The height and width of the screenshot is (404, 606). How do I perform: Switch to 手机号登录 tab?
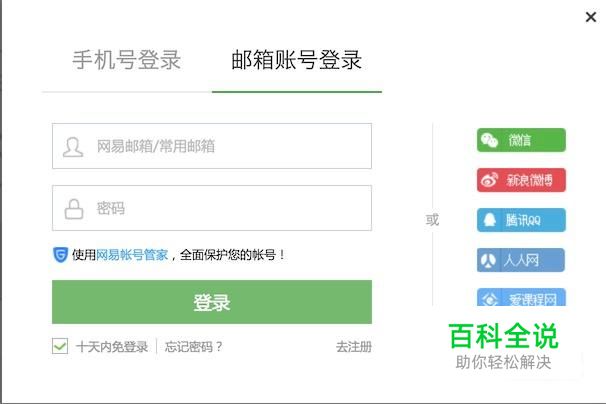[x=126, y=60]
